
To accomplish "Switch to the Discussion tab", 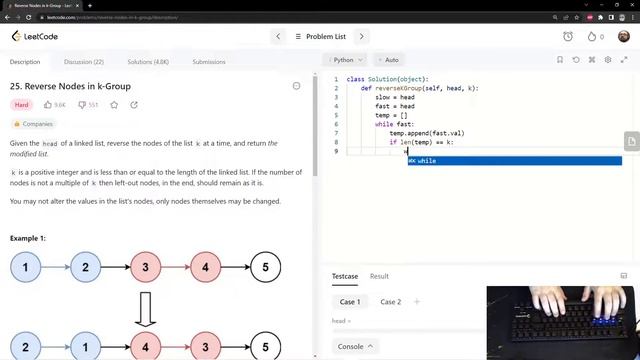I will 84,62.
